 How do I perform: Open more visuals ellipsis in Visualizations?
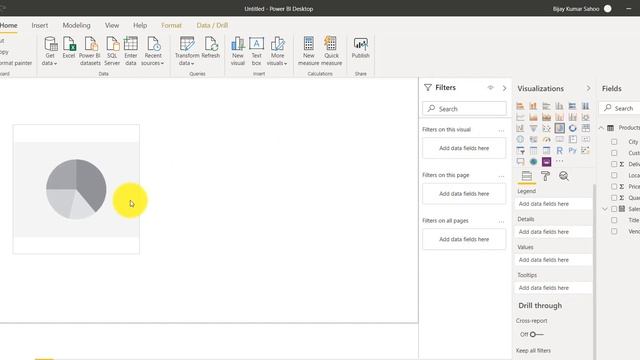coord(559,162)
